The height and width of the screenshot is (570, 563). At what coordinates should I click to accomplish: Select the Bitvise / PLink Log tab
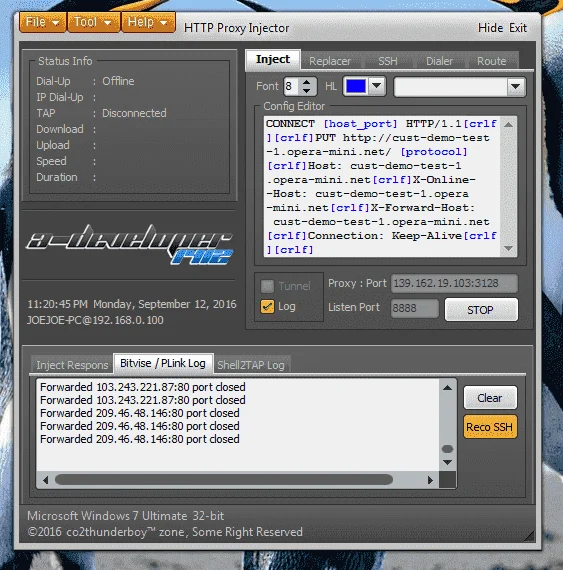pos(163,363)
